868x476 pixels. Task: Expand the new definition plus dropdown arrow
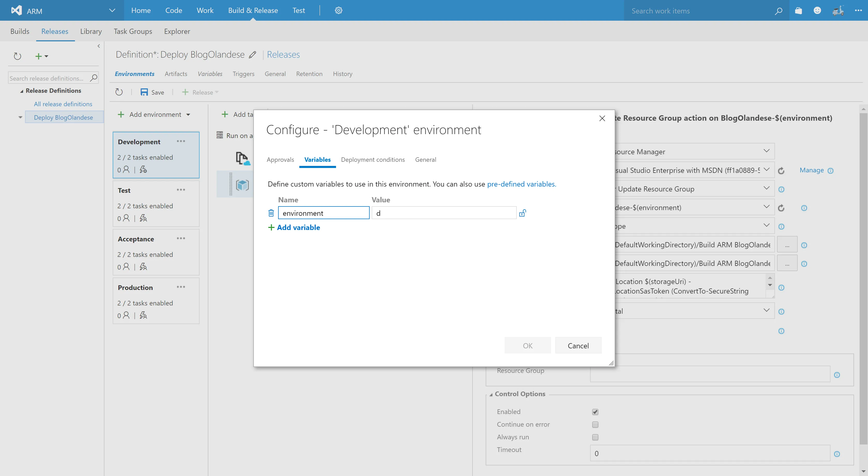coord(47,56)
